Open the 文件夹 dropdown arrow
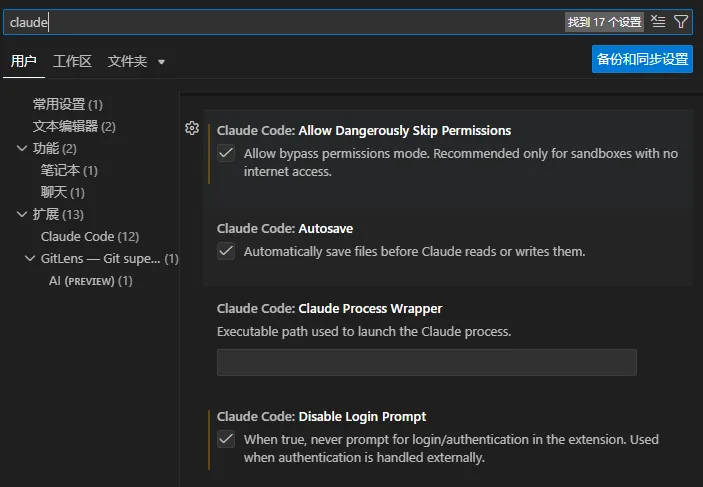703x487 pixels. [x=161, y=62]
